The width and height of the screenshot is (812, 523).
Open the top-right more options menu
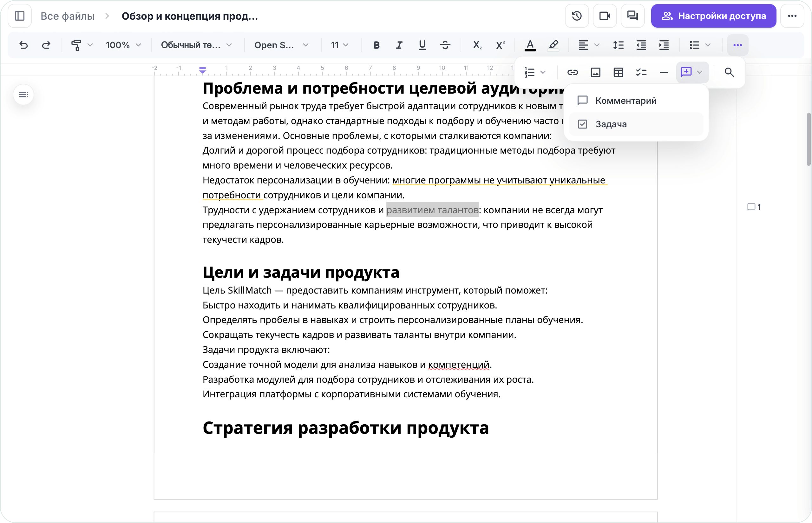tap(792, 16)
